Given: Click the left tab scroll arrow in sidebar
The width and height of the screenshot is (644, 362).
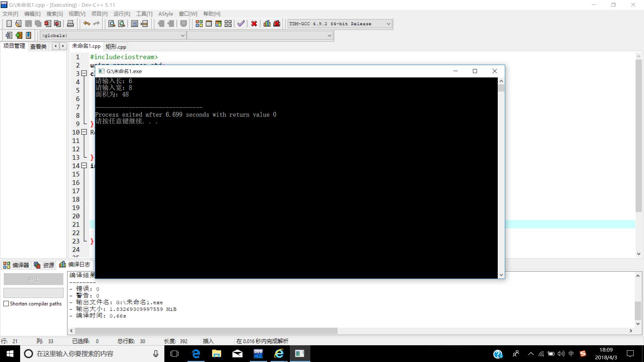Looking at the screenshot, I should (56, 46).
